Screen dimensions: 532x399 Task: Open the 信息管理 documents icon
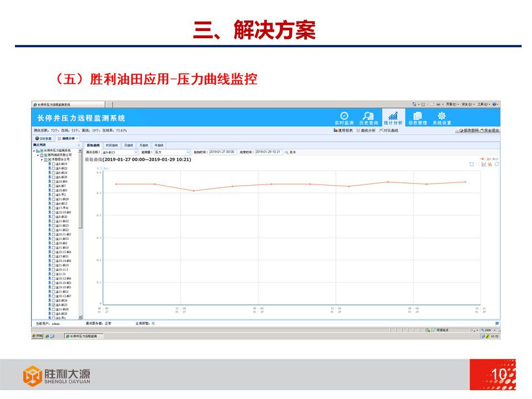tap(417, 118)
